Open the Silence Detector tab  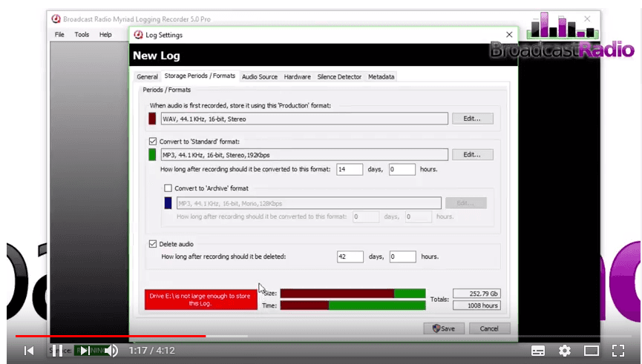339,76
